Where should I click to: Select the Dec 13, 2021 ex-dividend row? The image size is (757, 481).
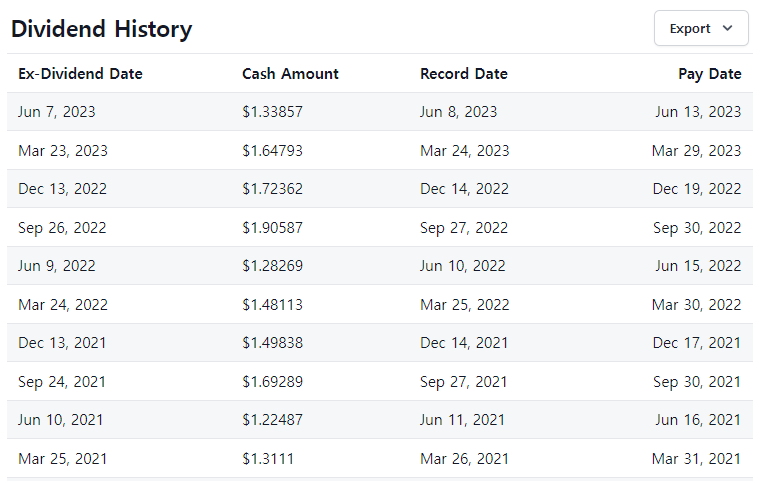pos(62,343)
